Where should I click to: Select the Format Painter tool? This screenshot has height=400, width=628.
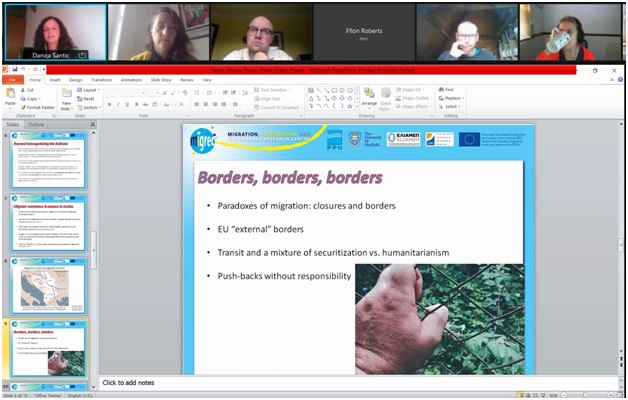tap(39, 106)
